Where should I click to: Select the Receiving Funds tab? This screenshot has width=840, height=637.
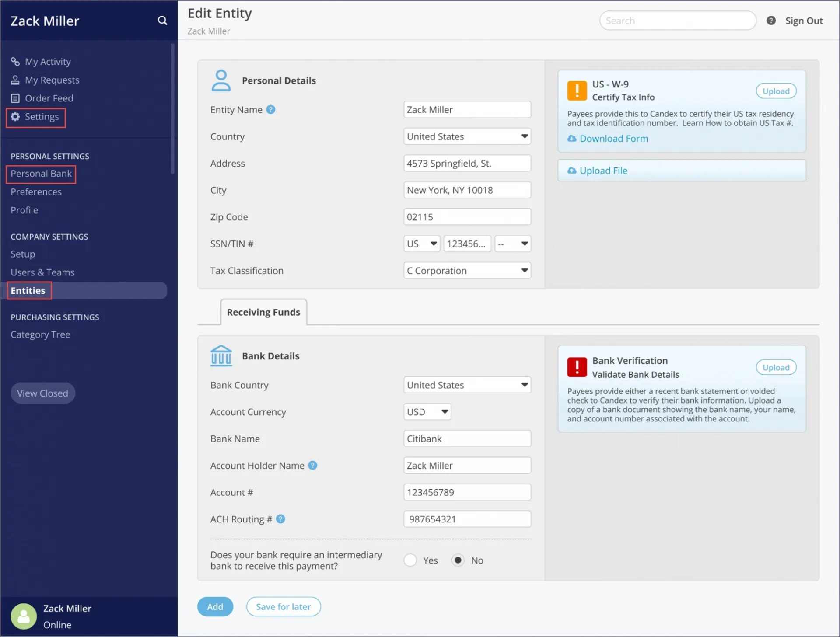click(263, 312)
